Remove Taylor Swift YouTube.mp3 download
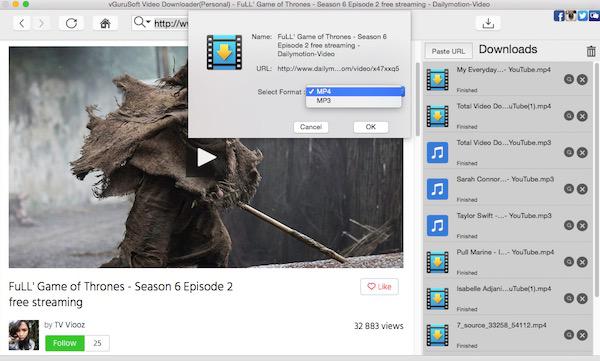The width and height of the screenshot is (600, 361). (x=582, y=225)
